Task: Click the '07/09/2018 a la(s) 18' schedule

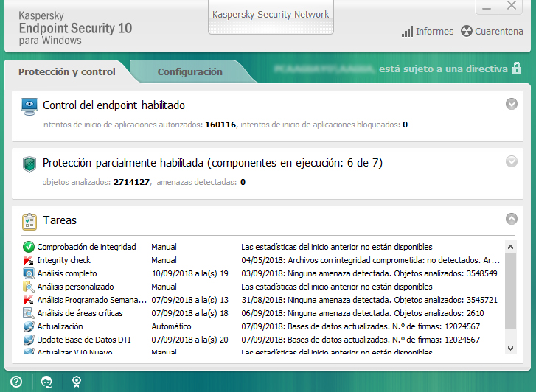Action: [190, 313]
